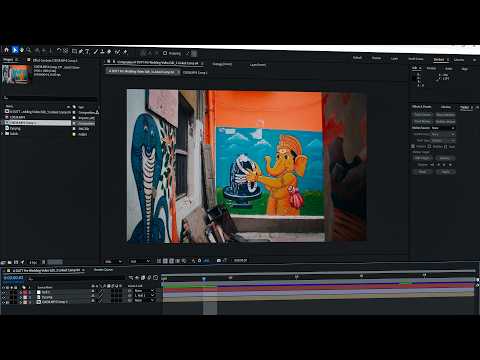Image resolution: width=480 pixels, height=360 pixels.
Task: Select the Pan Behind anchor point tool
Action: click(66, 51)
